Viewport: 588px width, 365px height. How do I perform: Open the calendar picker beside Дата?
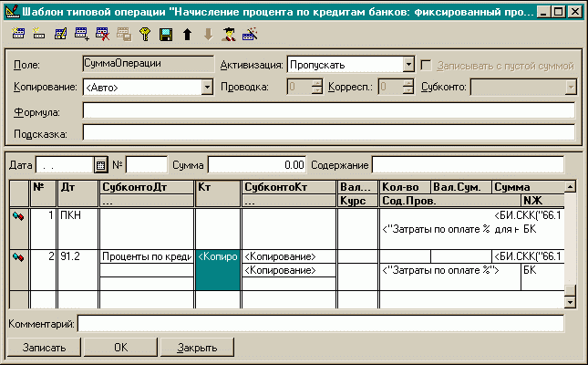101,165
